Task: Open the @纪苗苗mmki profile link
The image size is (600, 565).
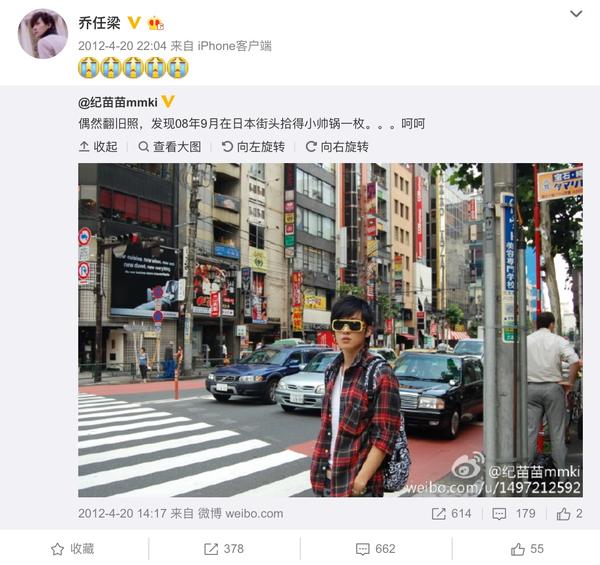Action: 118,103
